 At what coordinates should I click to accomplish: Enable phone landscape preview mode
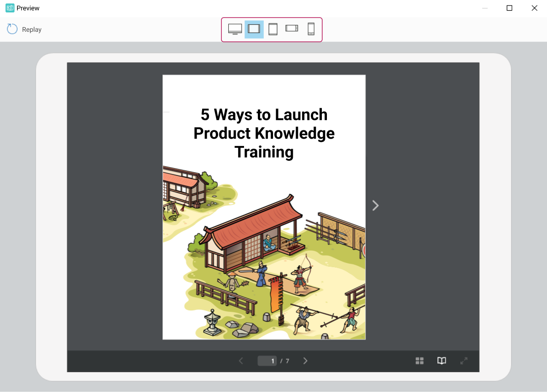coord(292,29)
